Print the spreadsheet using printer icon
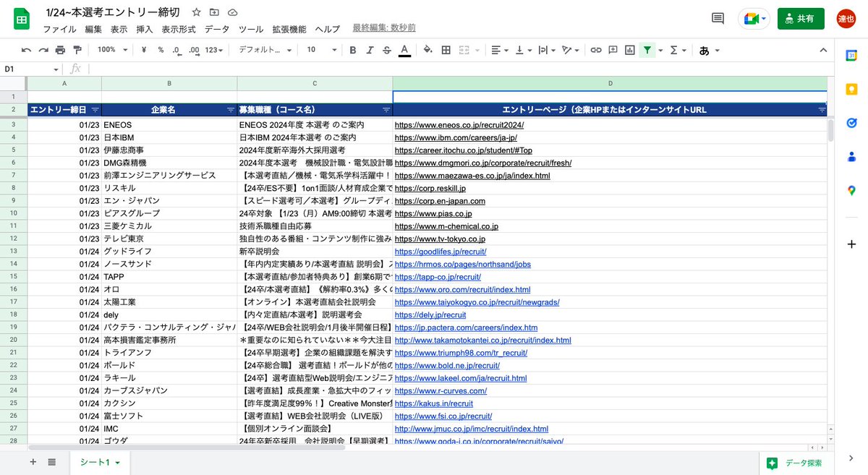The width and height of the screenshot is (868, 475). (x=60, y=50)
